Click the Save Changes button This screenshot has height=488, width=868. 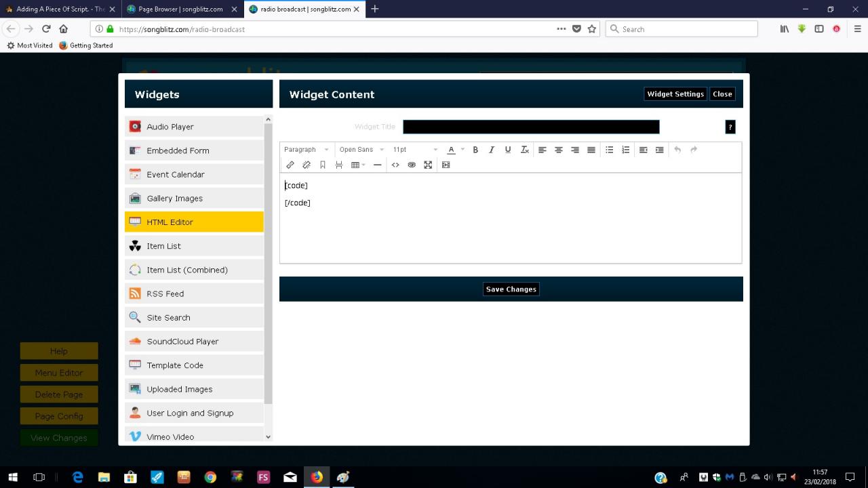tap(511, 289)
